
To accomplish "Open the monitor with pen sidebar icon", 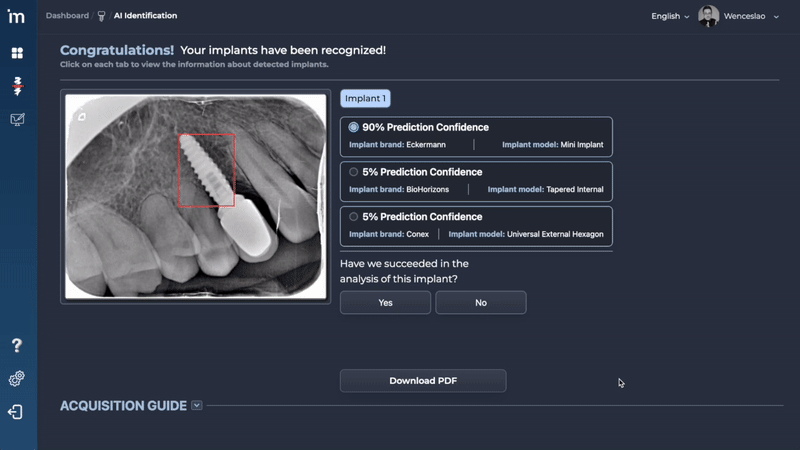I will (17, 120).
